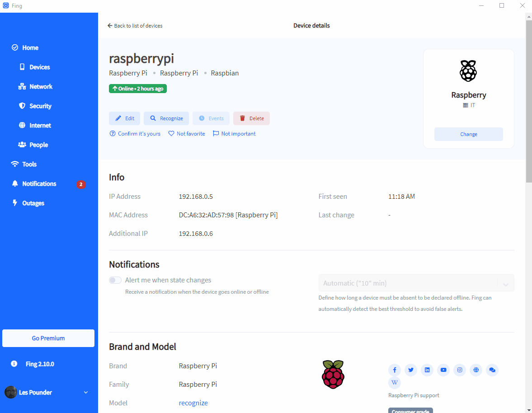Click the Edit button

point(124,118)
